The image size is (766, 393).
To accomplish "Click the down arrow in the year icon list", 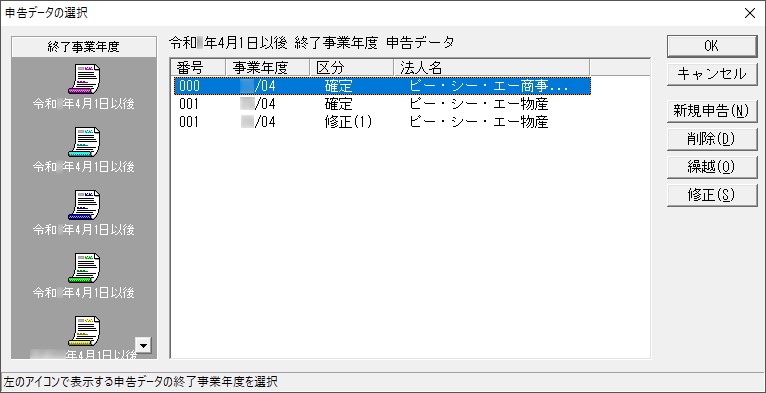I will tap(143, 346).
